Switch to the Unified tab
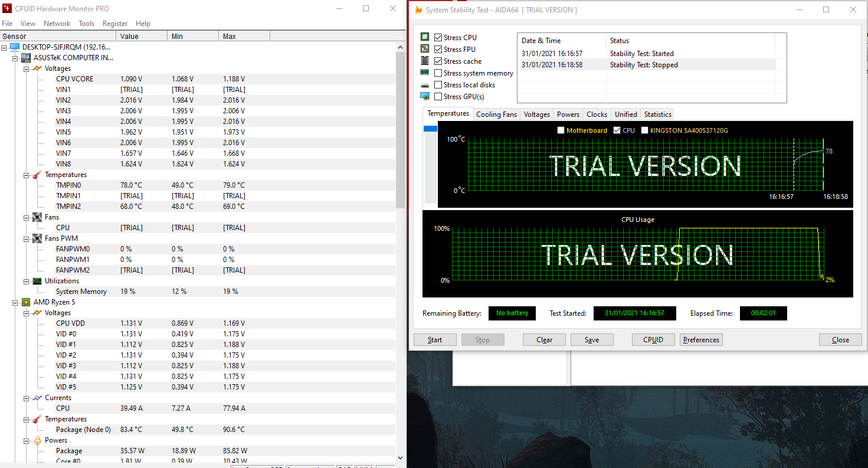Image resolution: width=868 pixels, height=468 pixels. point(625,114)
